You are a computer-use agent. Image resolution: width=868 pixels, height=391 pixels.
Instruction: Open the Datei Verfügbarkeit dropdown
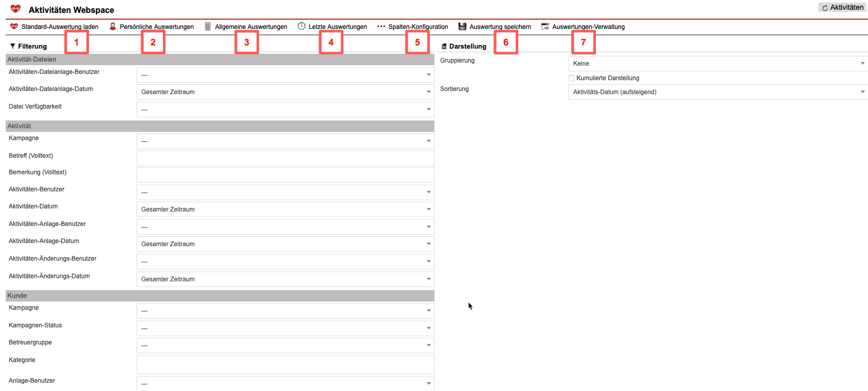tap(285, 110)
